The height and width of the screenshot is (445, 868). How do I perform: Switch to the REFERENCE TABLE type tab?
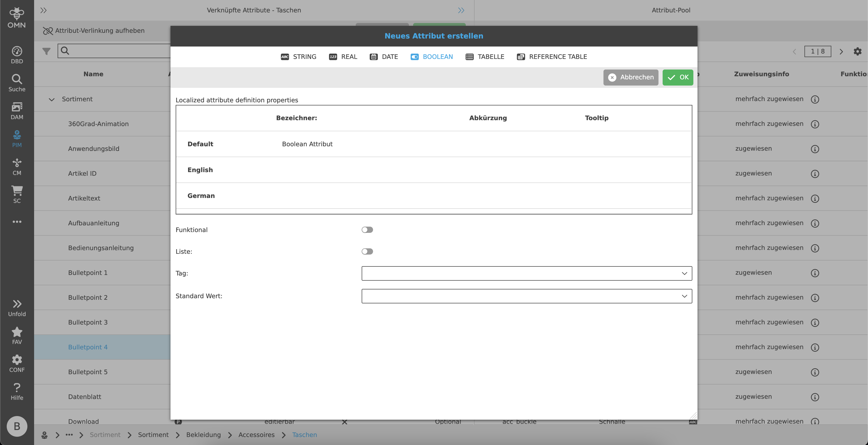click(x=552, y=57)
